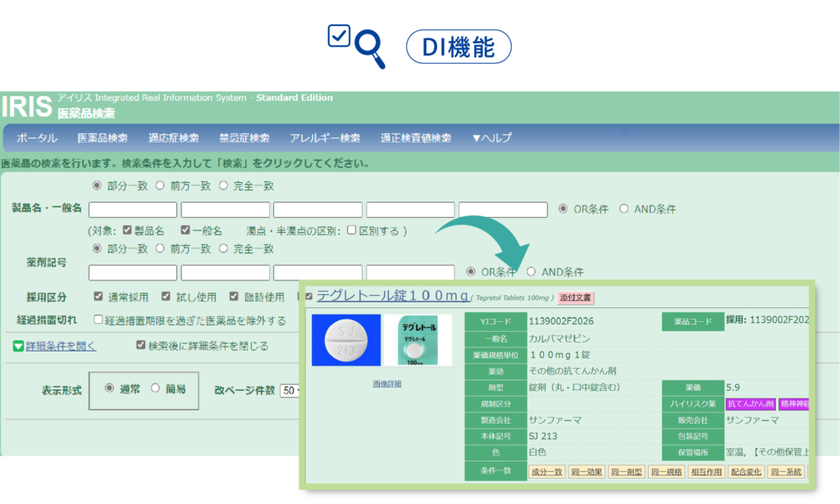Click the second 薬剤記号 input field
The height and width of the screenshot is (504, 840).
point(226,272)
